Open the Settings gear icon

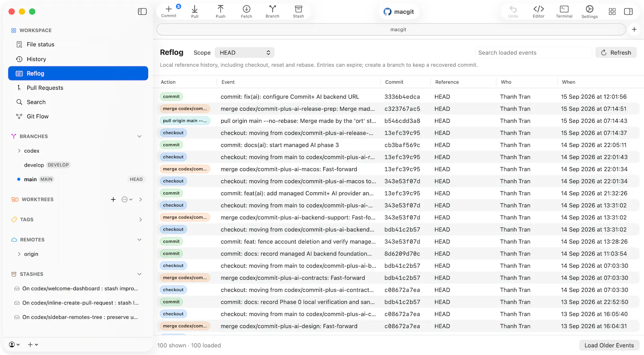(x=590, y=11)
